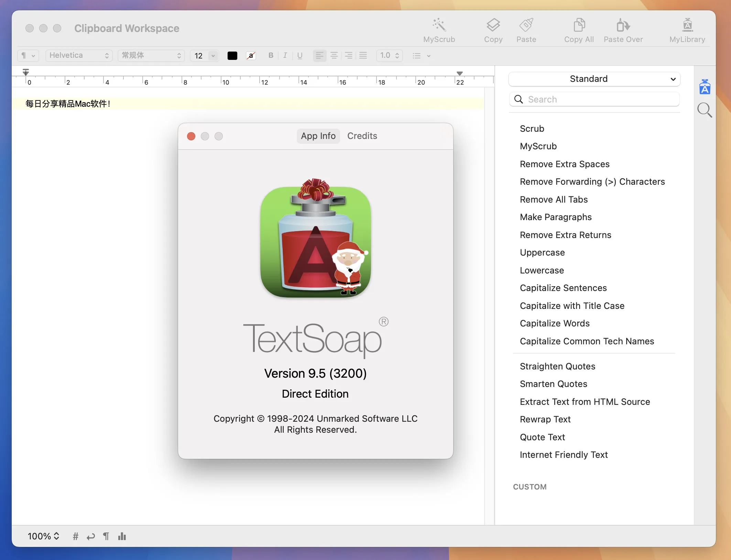Viewport: 731px width, 560px height.
Task: Apply Remove All Tabs cleaner
Action: pos(554,200)
